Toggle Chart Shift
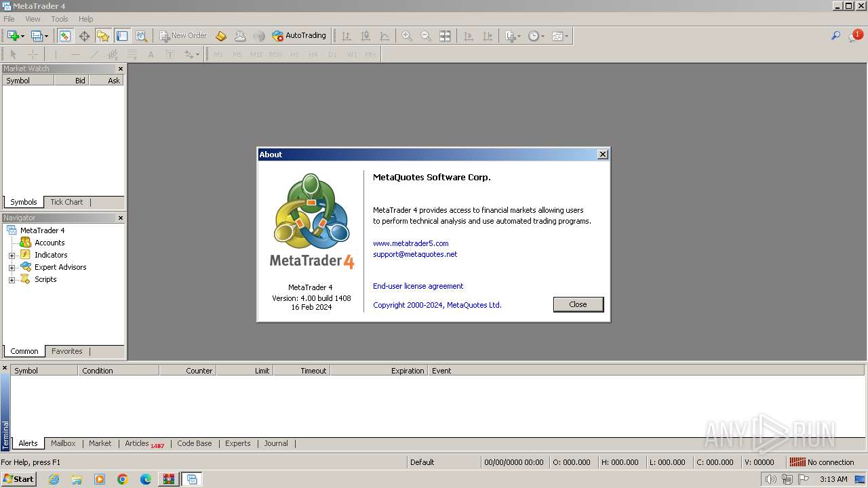The width and height of the screenshot is (868, 488). point(487,36)
